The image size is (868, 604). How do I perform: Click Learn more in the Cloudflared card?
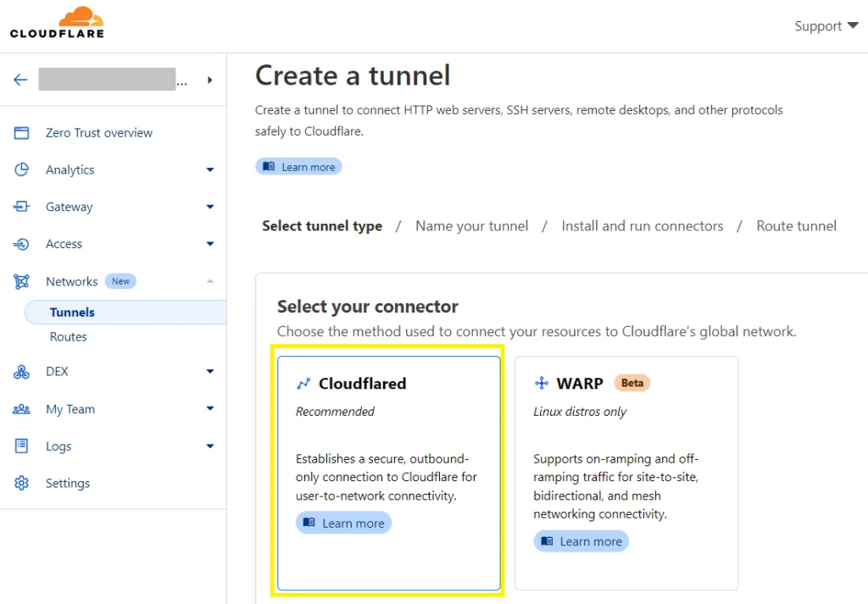click(344, 523)
